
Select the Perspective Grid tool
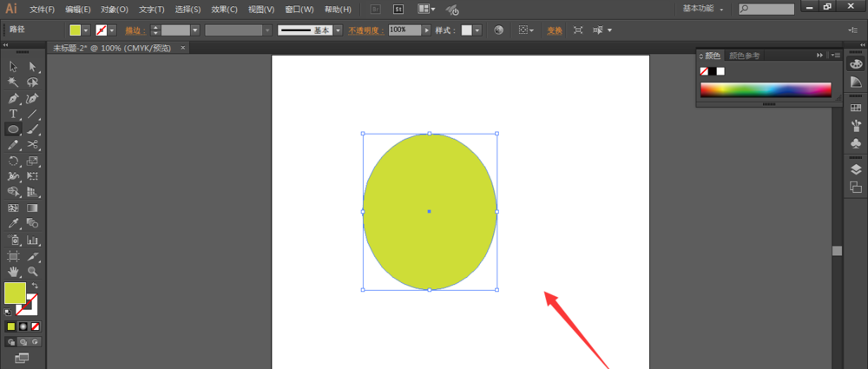pyautogui.click(x=33, y=192)
